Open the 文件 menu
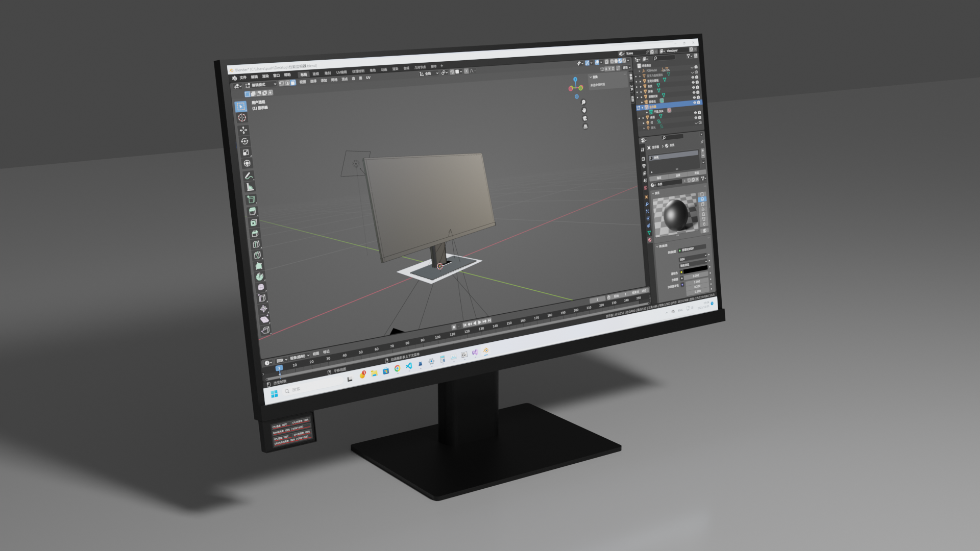 pos(243,78)
